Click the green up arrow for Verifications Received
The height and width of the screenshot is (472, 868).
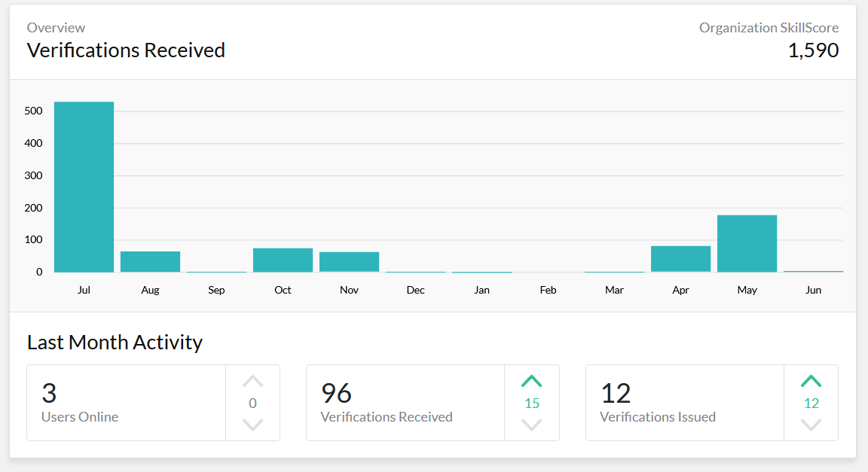click(531, 382)
